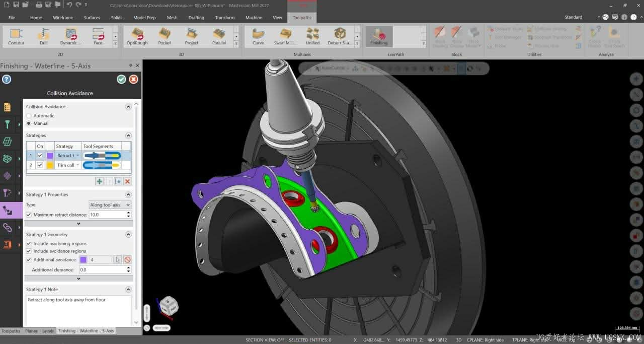Choose the Dynamic Mill toolpath icon

pyautogui.click(x=71, y=36)
